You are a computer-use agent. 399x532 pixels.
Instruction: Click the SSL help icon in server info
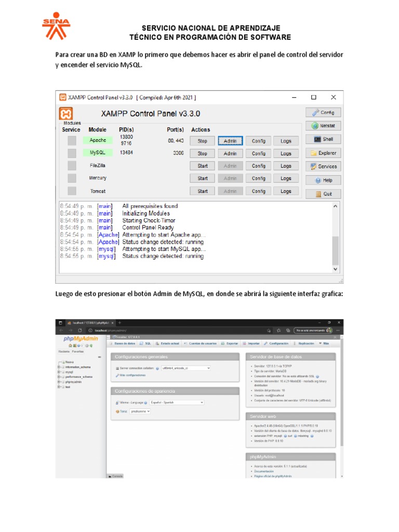coord(317,377)
